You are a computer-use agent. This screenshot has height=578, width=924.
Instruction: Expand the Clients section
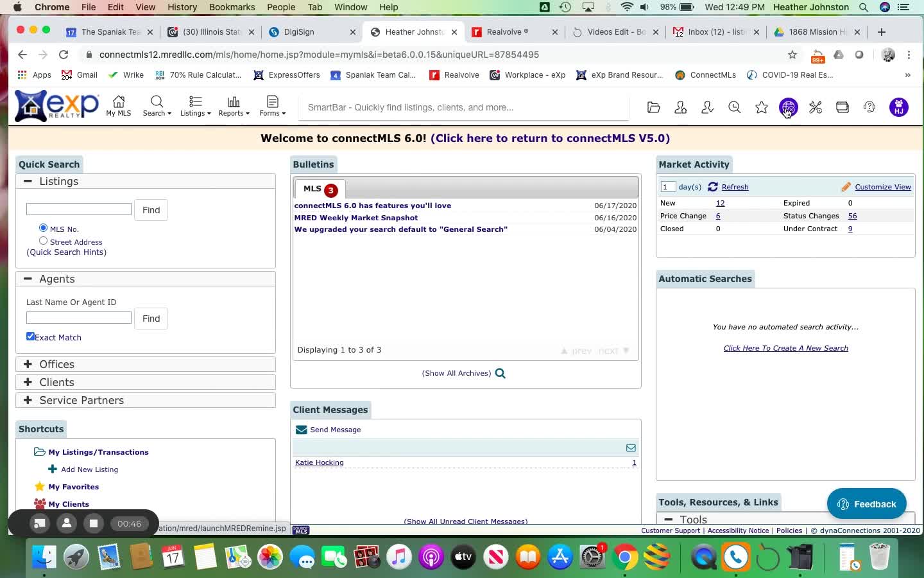[28, 382]
